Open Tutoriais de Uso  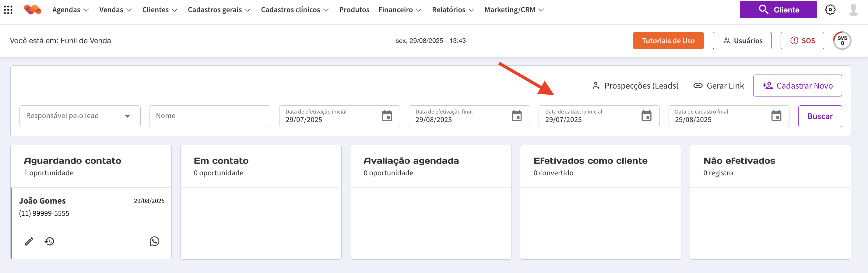[x=668, y=40]
